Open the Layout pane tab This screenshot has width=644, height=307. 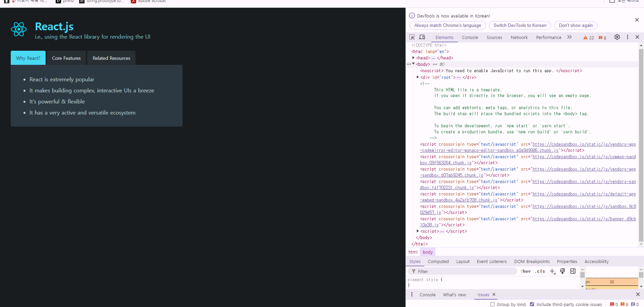463,262
